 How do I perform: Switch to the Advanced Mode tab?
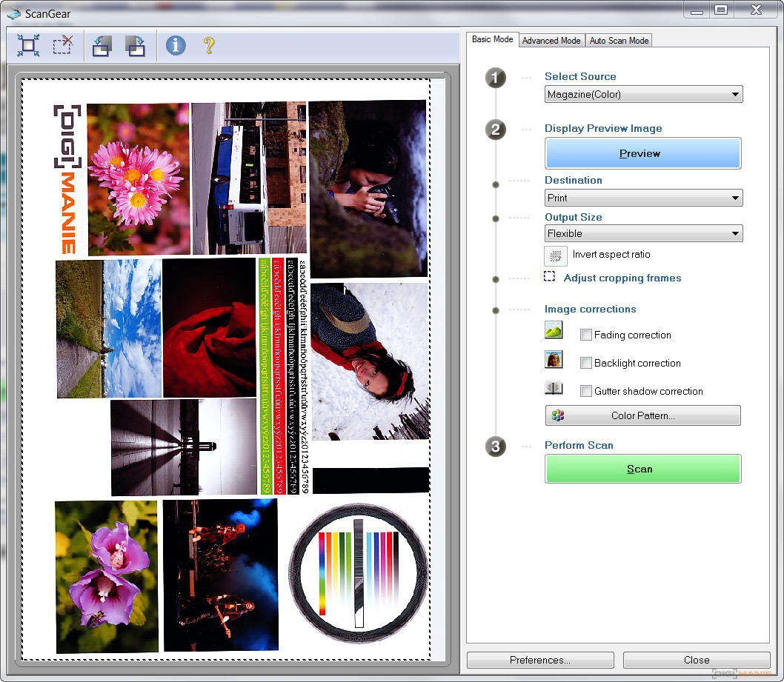point(551,41)
